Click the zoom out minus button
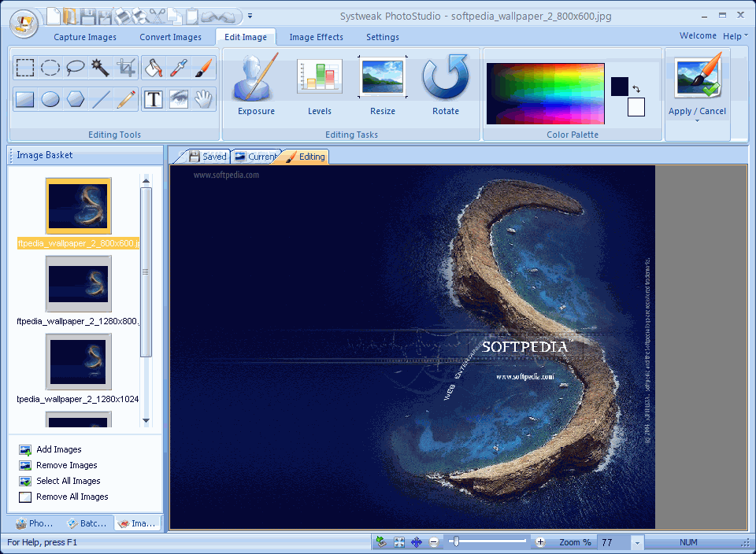The image size is (756, 554). (x=434, y=542)
